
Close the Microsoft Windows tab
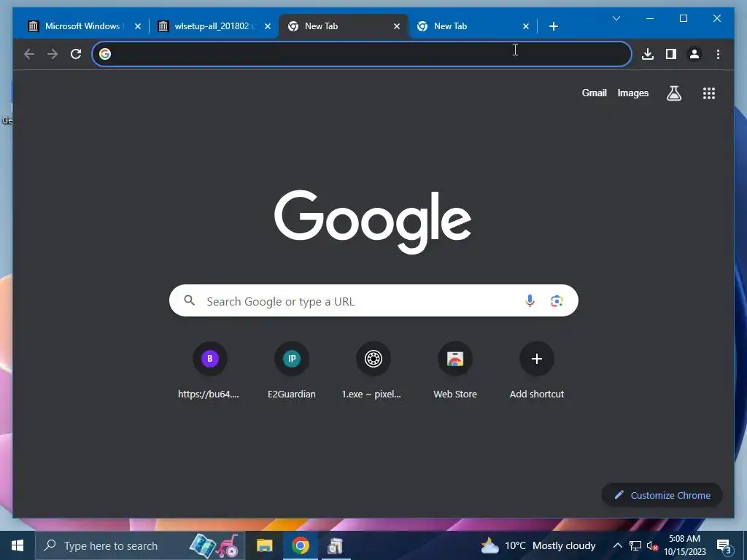tap(138, 26)
